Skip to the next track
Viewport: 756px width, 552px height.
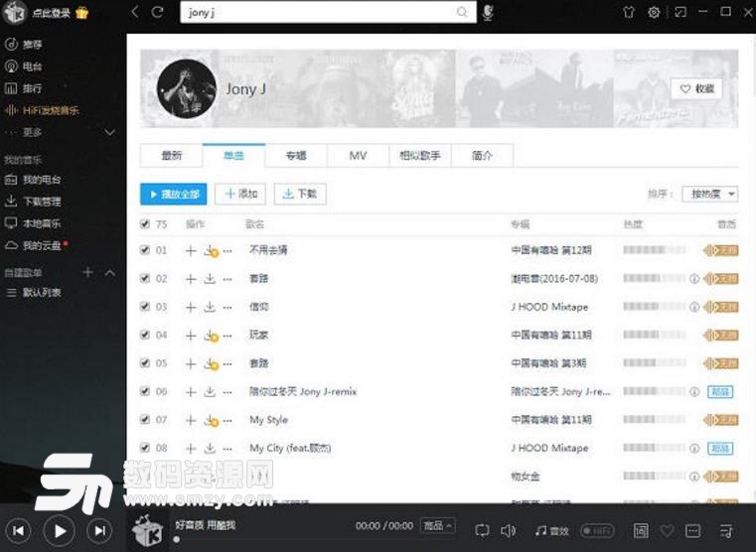[99, 531]
